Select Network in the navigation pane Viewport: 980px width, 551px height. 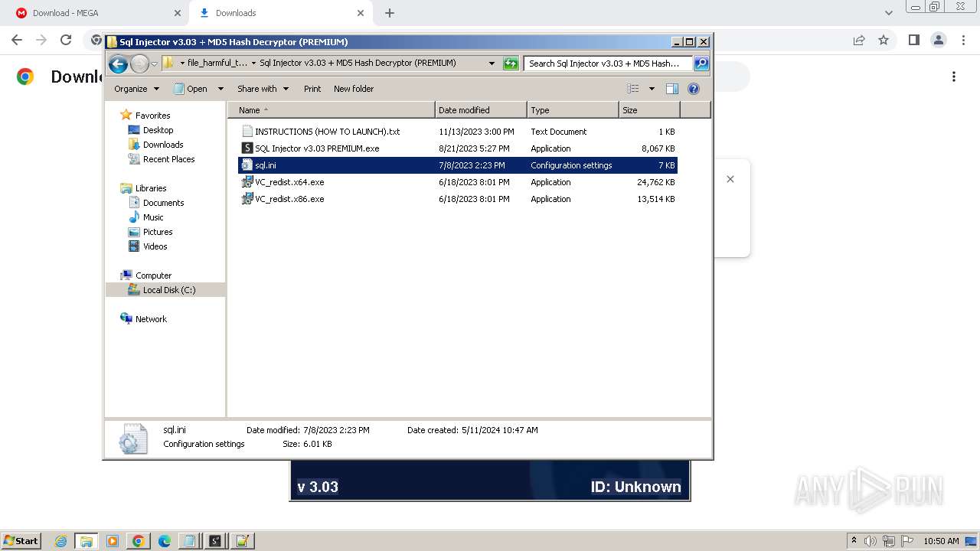pos(151,319)
